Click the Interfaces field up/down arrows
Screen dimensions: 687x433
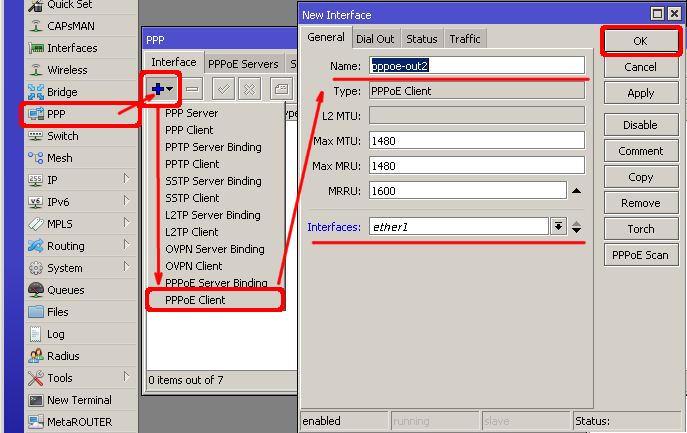(577, 227)
